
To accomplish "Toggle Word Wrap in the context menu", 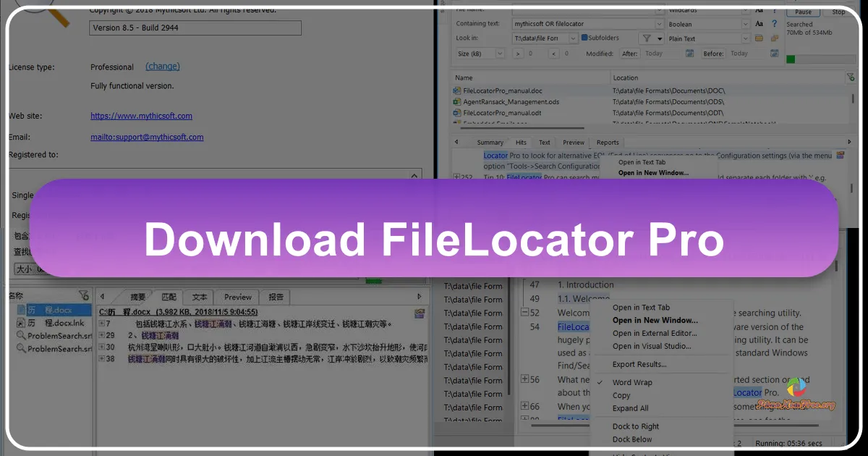I will click(x=631, y=381).
